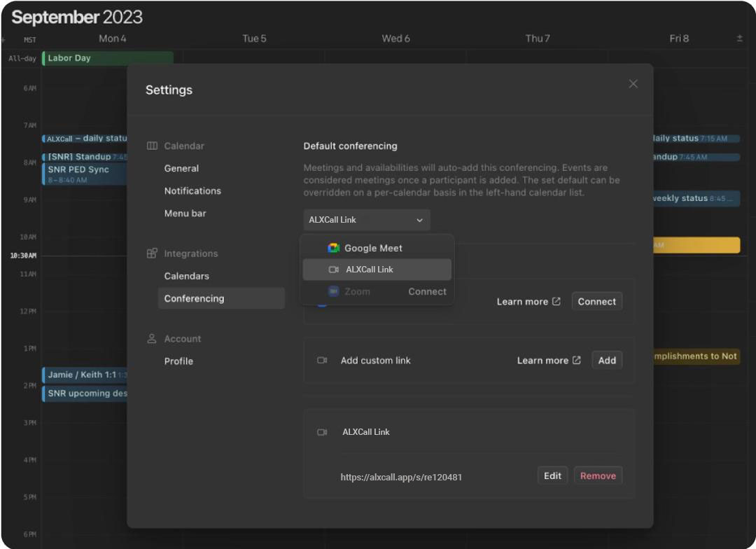Open the Labor Day all-day event

(107, 58)
